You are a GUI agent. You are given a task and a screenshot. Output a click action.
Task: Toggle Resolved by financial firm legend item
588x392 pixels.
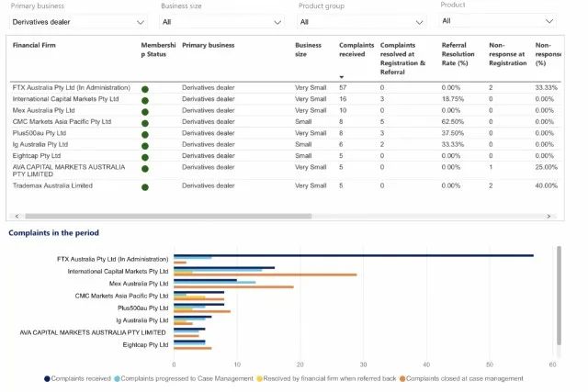click(x=326, y=378)
